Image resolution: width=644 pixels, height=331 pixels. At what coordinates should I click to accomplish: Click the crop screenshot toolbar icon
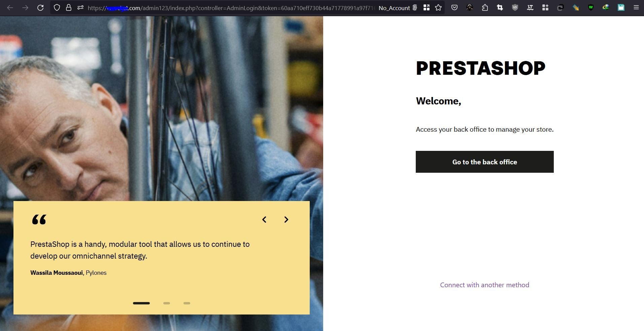pos(500,7)
